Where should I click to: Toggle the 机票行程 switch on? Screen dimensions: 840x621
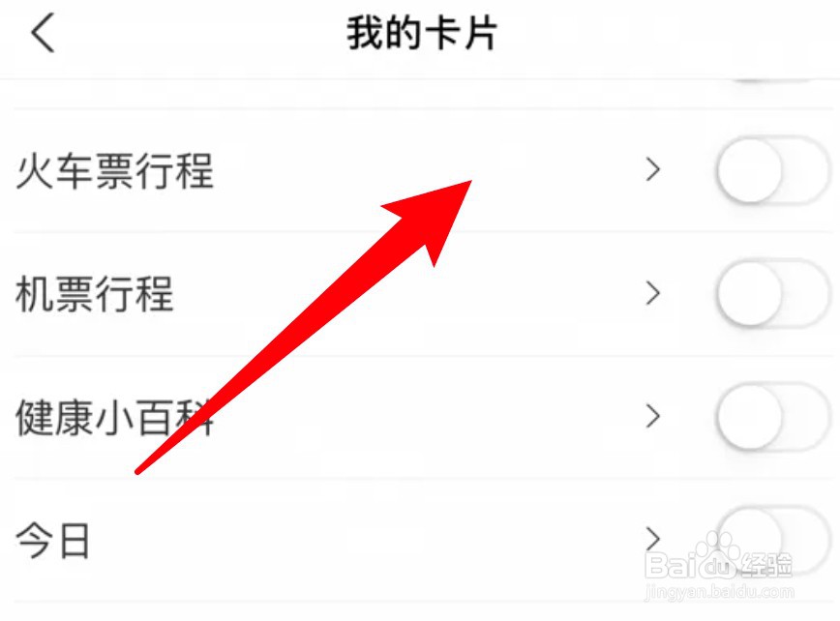tap(773, 293)
